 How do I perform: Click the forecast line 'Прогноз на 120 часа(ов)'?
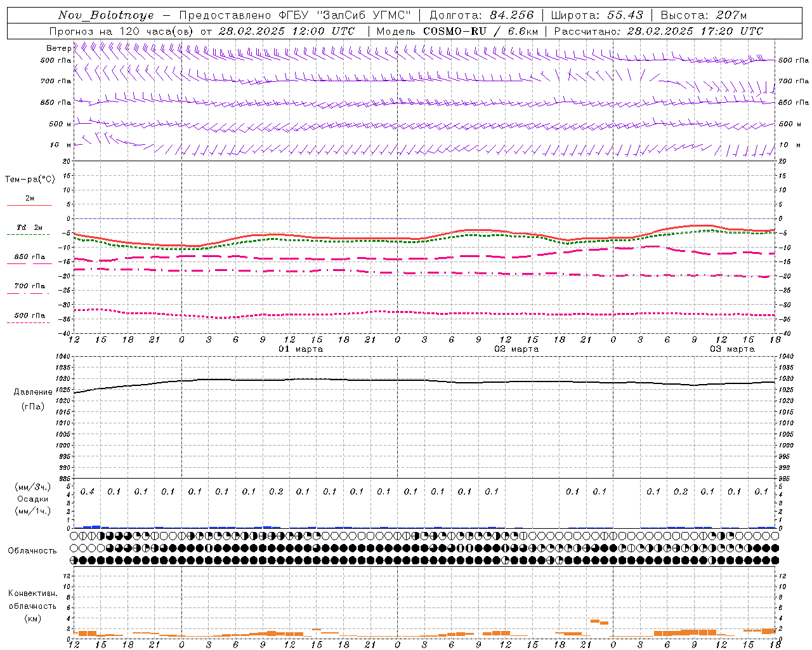(122, 31)
